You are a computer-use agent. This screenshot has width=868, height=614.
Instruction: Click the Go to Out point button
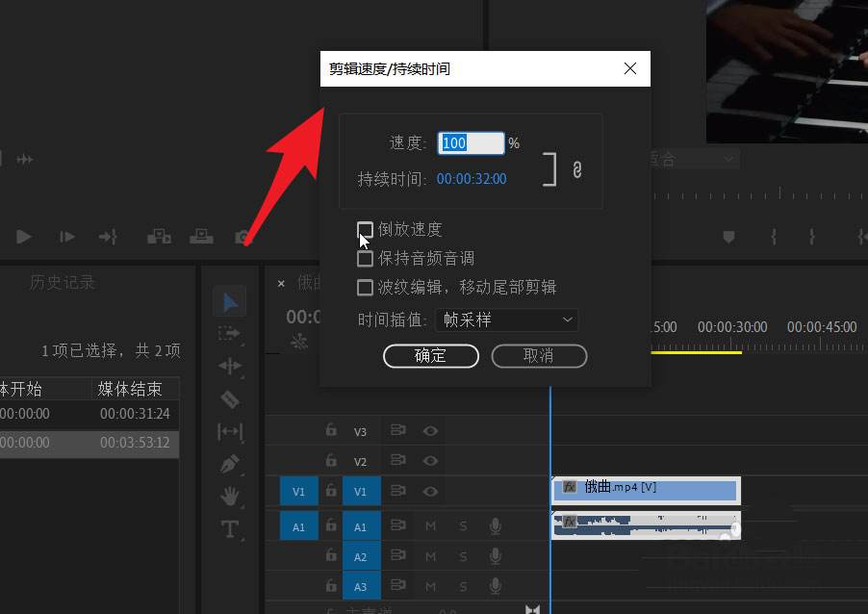[x=108, y=237]
